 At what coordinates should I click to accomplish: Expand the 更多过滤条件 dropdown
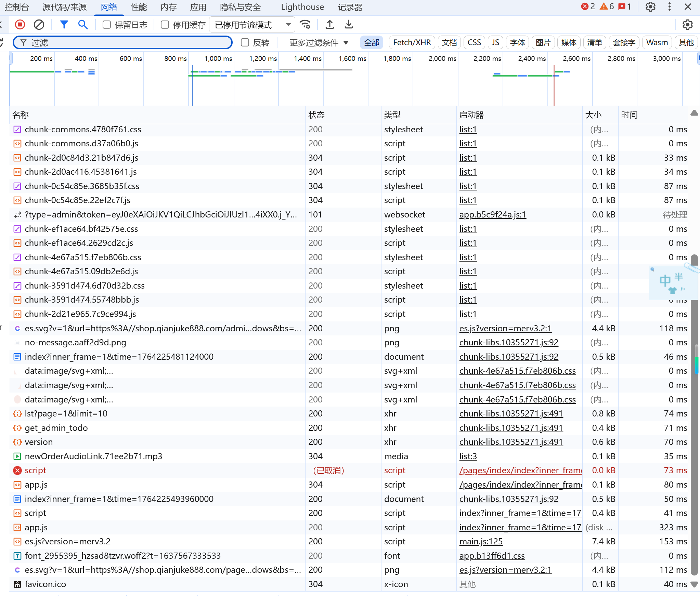pos(319,42)
